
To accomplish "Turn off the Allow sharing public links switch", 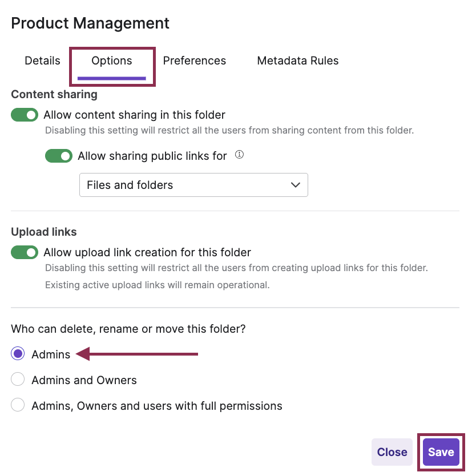I will [x=59, y=156].
